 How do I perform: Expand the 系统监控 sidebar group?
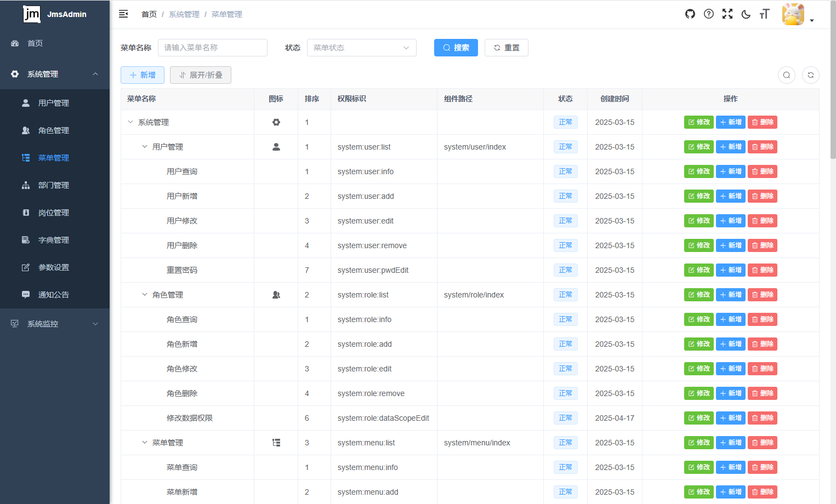point(55,324)
